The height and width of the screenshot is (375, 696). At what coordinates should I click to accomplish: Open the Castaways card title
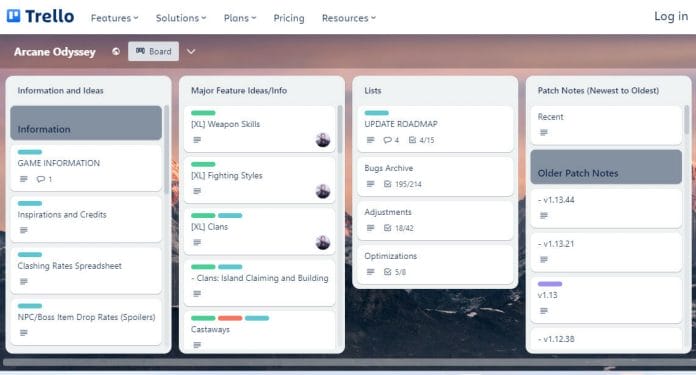tap(210, 329)
